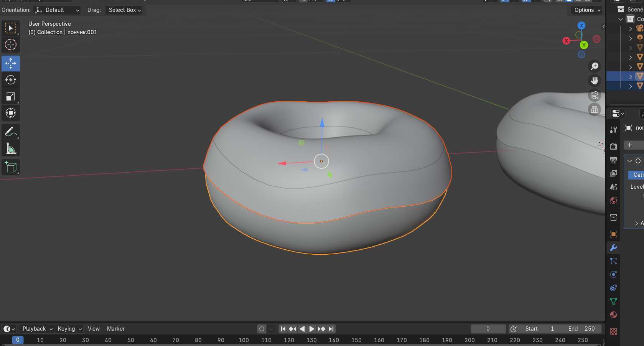The width and height of the screenshot is (644, 346).
Task: Select the Annotate pencil tool
Action: point(11,132)
